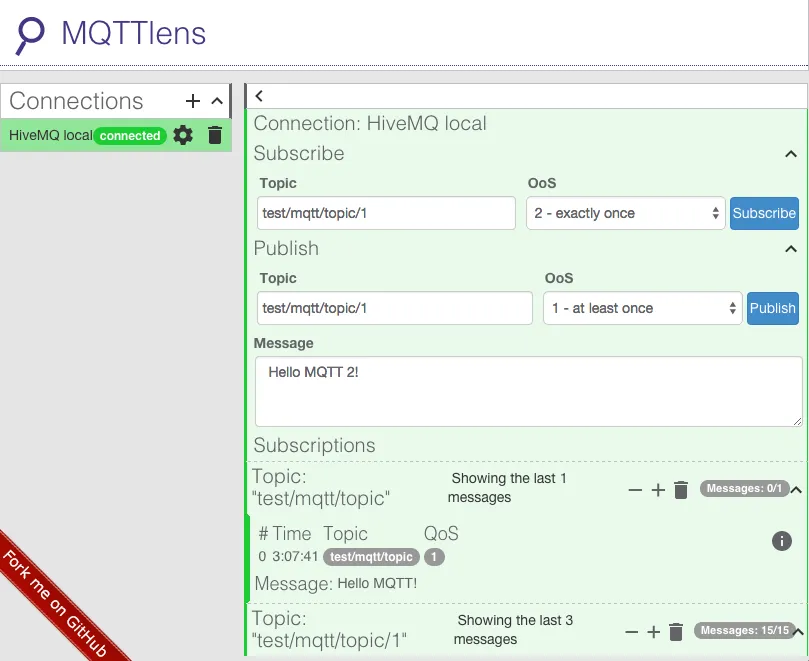Click the Subscriptions heading
809x661 pixels.
(x=314, y=445)
